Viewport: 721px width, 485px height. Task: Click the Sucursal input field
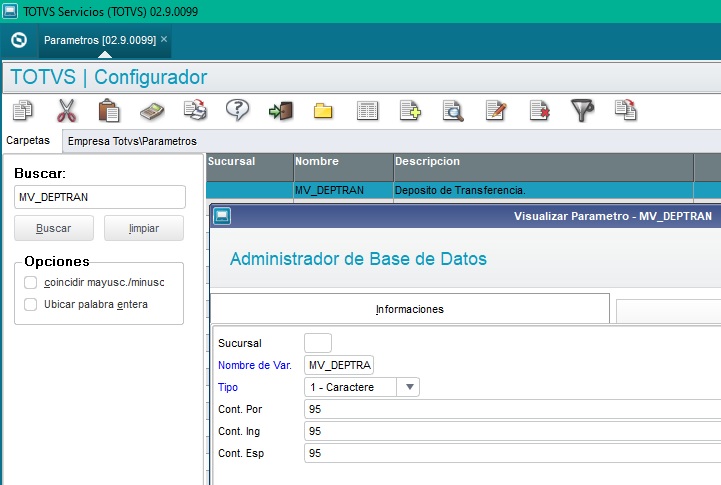[x=318, y=343]
